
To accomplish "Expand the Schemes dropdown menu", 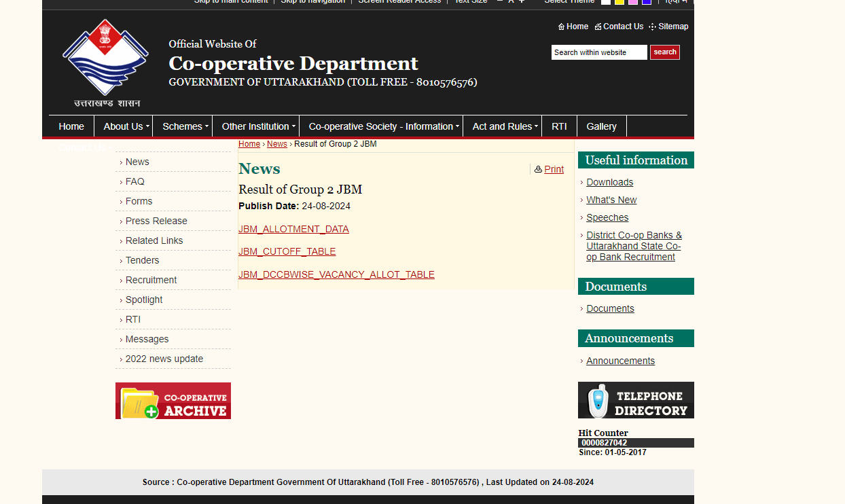I will click(x=182, y=126).
